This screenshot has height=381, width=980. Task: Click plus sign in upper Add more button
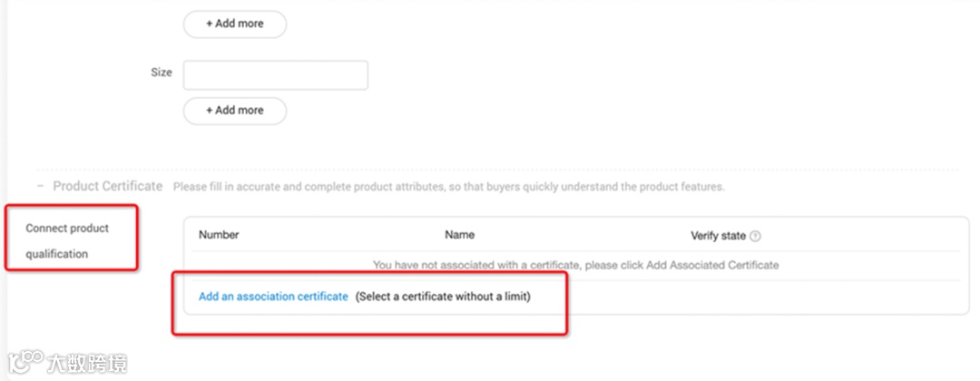point(209,24)
